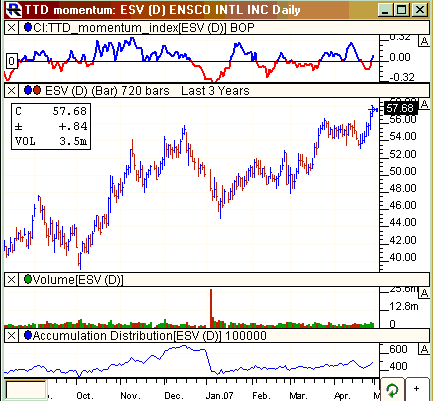Click the plus button at bottom right
Image resolution: width=433 pixels, height=401 pixels.
tap(417, 389)
